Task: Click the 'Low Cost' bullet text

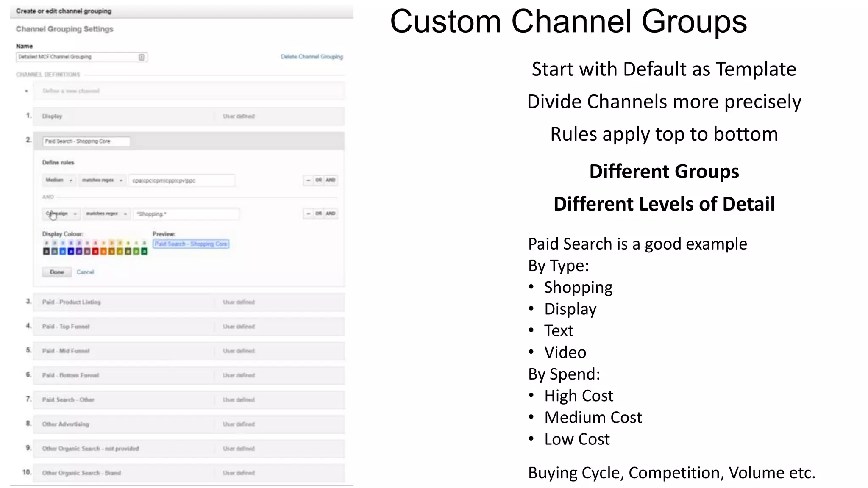Action: (x=577, y=439)
